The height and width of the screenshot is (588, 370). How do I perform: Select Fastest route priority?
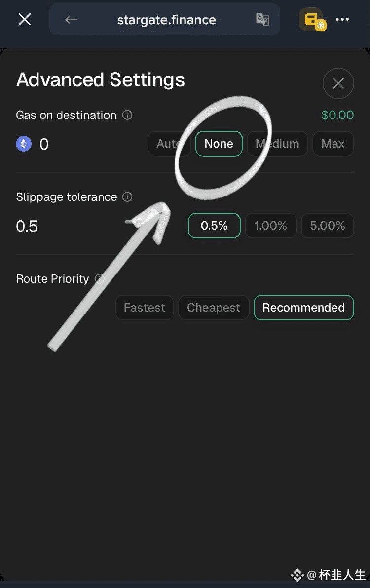[145, 308]
